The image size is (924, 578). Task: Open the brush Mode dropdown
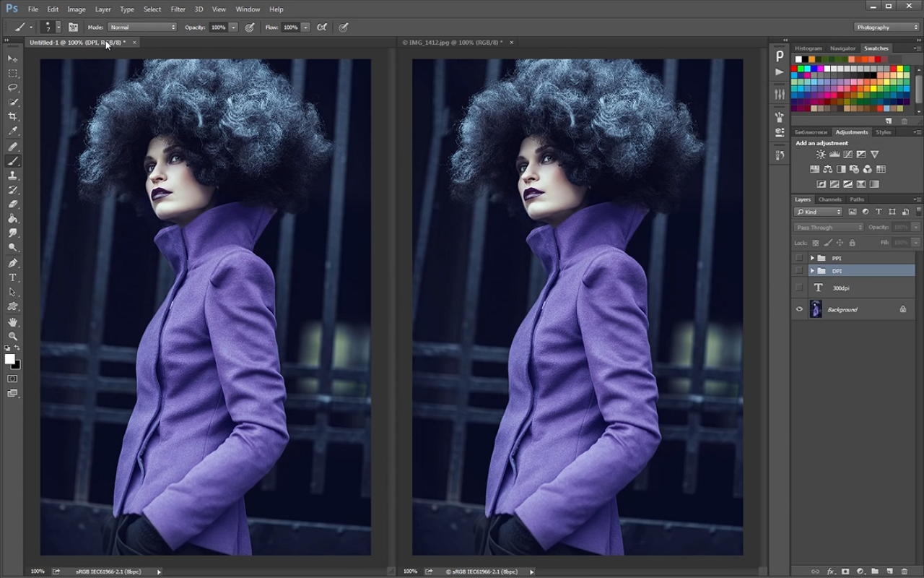tap(142, 27)
